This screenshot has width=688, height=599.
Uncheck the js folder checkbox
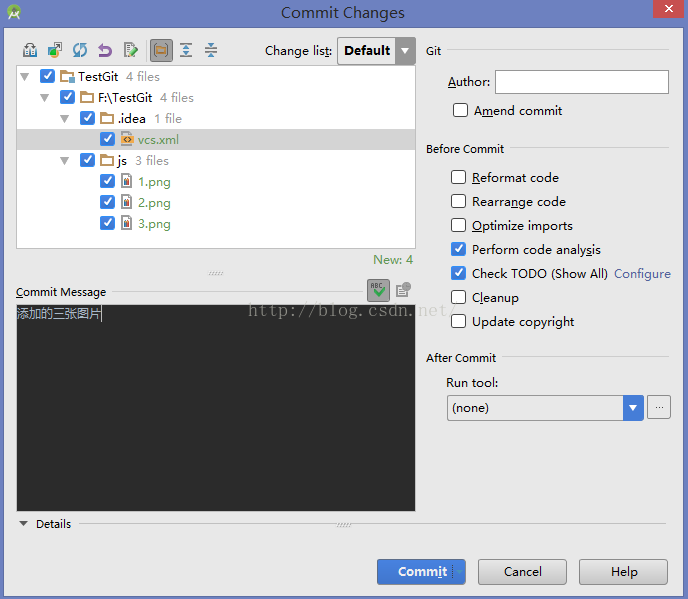pyautogui.click(x=87, y=160)
